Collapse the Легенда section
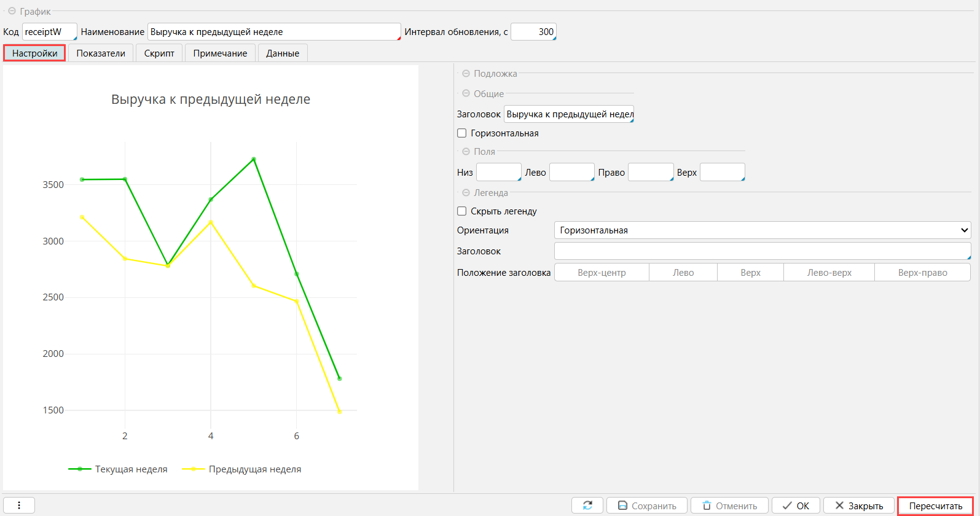 [466, 193]
